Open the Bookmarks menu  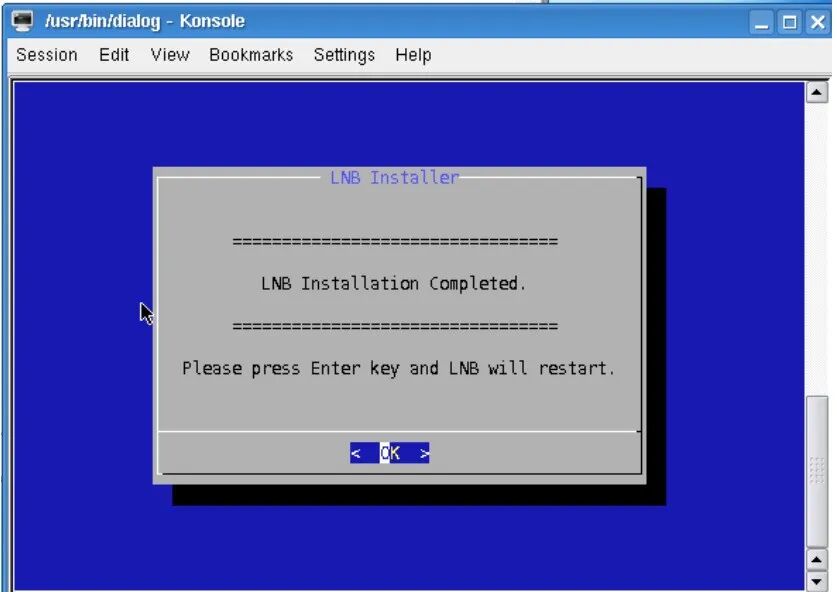[x=251, y=54]
